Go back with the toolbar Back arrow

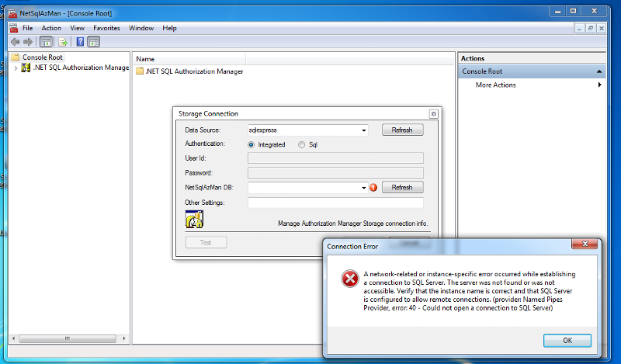coord(16,42)
